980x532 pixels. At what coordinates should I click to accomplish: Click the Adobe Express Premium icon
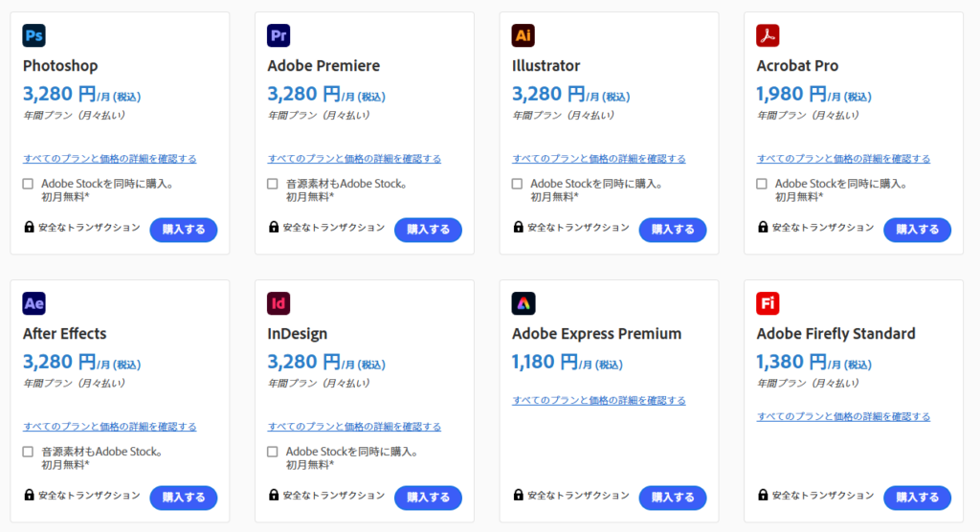(x=523, y=304)
